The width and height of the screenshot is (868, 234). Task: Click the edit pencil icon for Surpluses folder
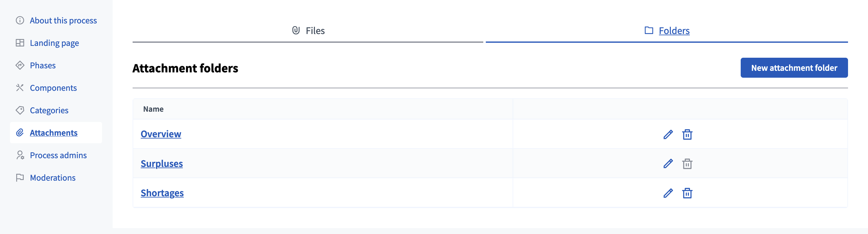(668, 163)
